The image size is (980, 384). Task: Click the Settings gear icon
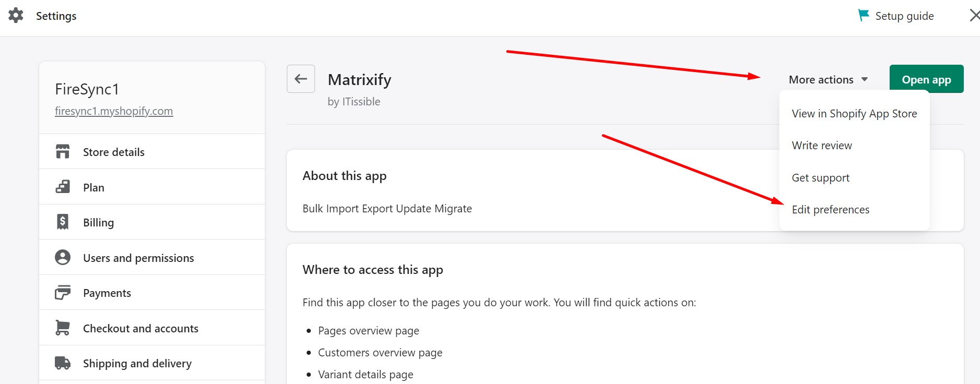16,16
